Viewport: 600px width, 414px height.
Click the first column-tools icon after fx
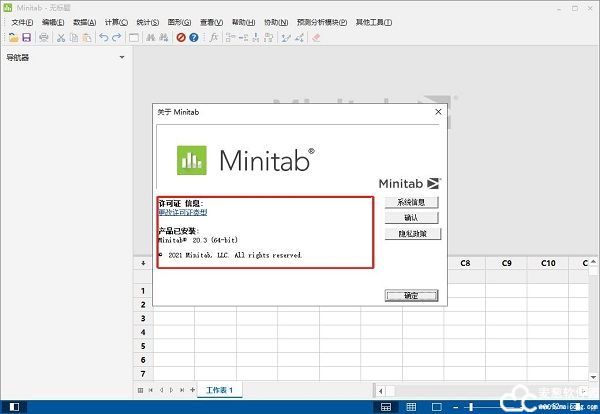pyautogui.click(x=230, y=37)
